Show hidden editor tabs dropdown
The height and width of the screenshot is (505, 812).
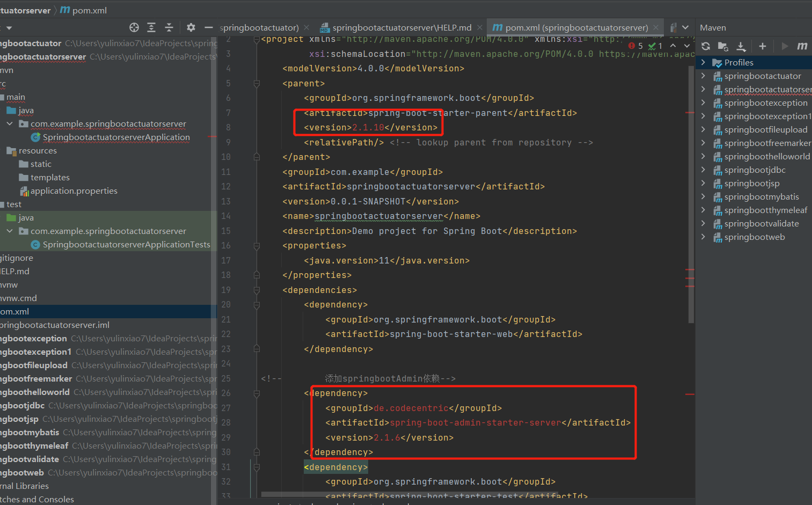tap(685, 27)
